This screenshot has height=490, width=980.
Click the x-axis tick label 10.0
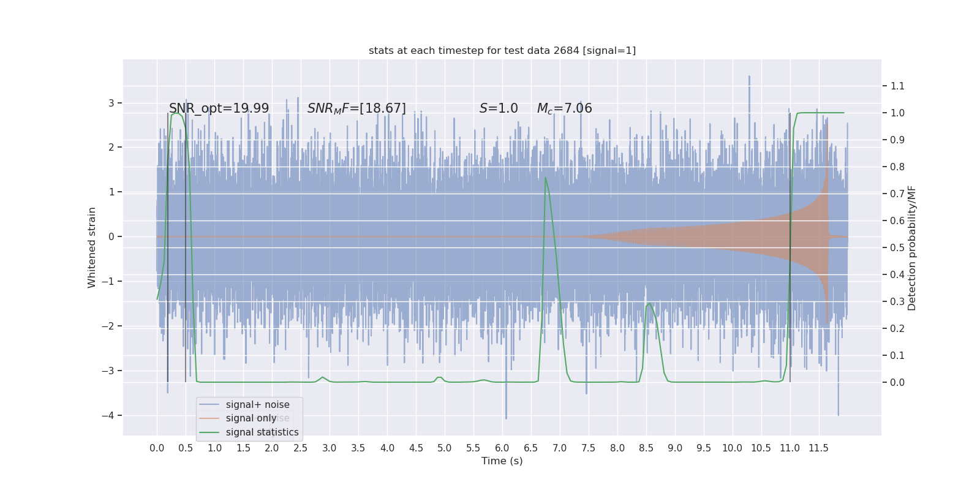pyautogui.click(x=733, y=448)
